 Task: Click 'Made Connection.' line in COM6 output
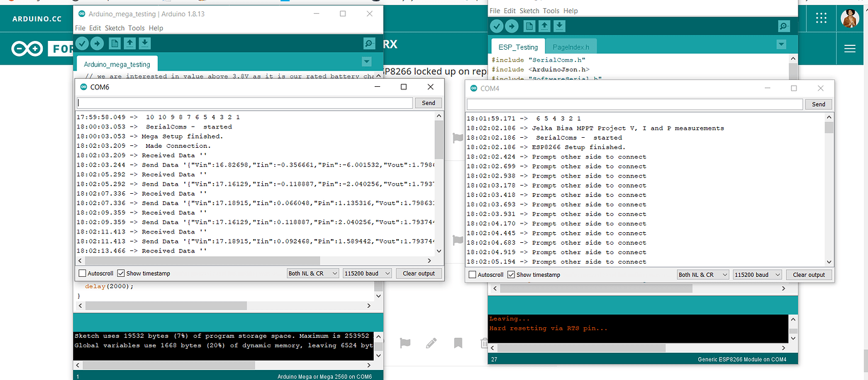coord(178,146)
